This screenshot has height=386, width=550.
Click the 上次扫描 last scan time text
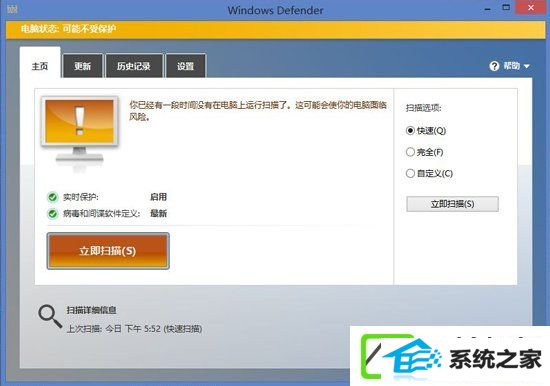tap(134, 329)
